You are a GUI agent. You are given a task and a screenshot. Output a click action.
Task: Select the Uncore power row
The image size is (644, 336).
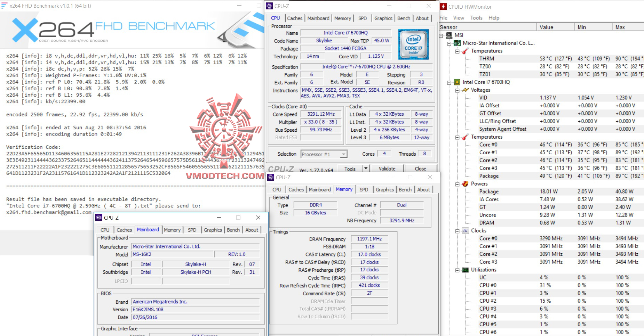[x=541, y=215]
